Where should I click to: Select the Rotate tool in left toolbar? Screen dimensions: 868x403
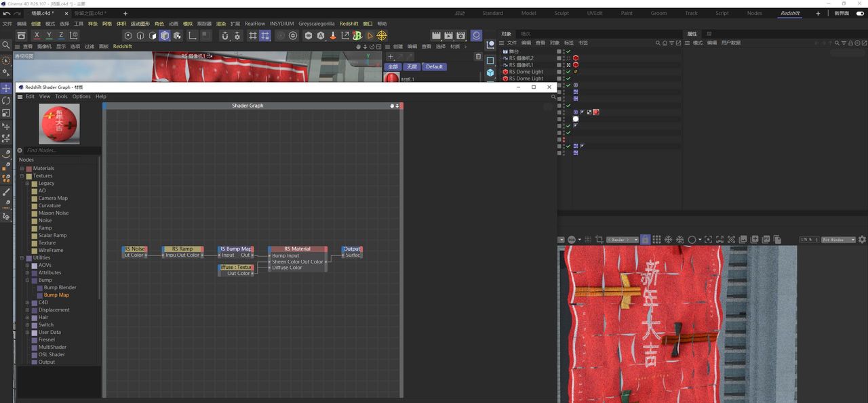6,100
